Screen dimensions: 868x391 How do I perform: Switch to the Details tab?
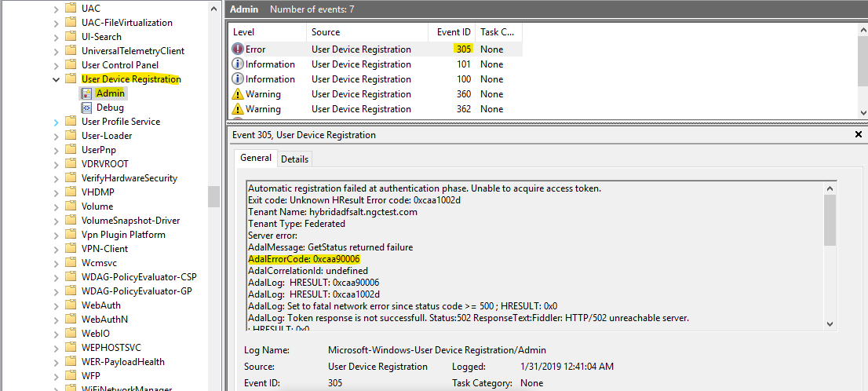click(x=295, y=159)
